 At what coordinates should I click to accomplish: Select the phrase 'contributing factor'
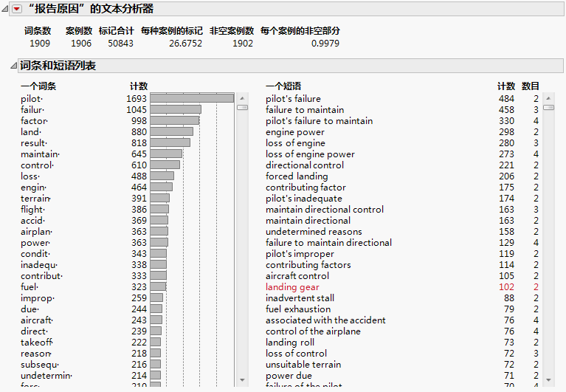306,188
